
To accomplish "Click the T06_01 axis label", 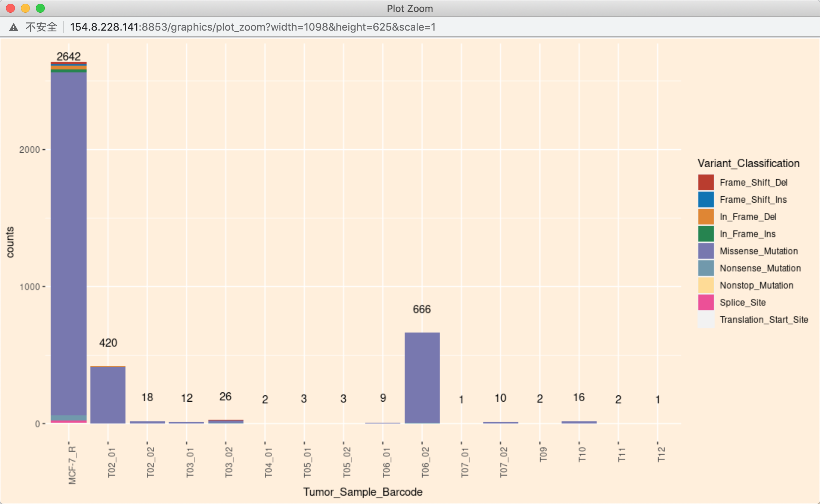I will click(386, 463).
